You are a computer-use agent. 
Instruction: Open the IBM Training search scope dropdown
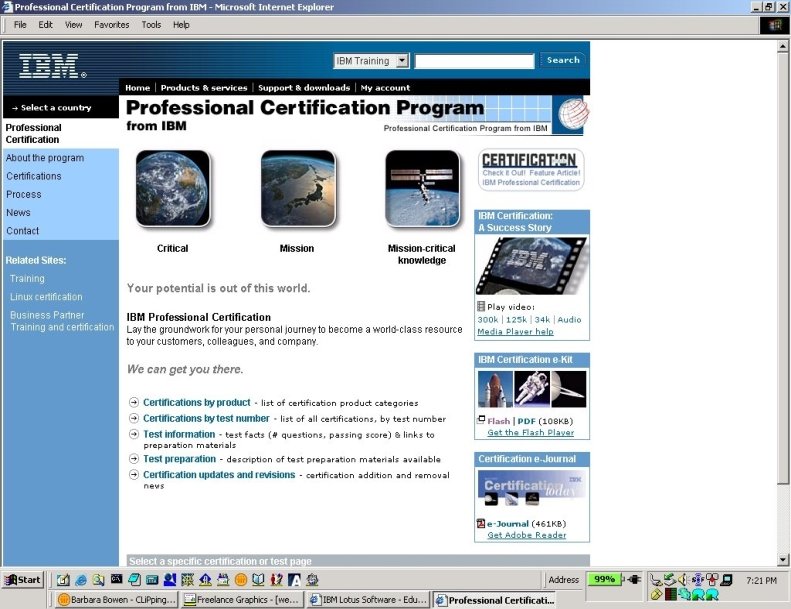(371, 61)
